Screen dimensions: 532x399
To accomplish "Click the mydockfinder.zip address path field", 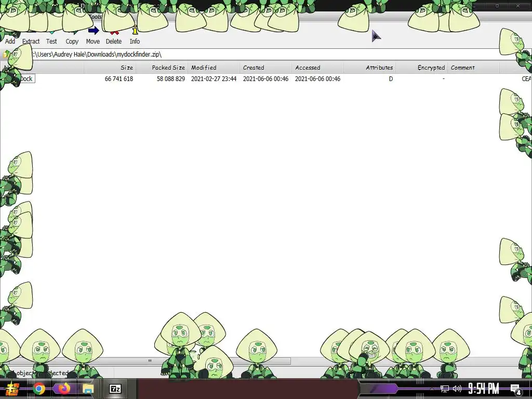I will coord(264,54).
